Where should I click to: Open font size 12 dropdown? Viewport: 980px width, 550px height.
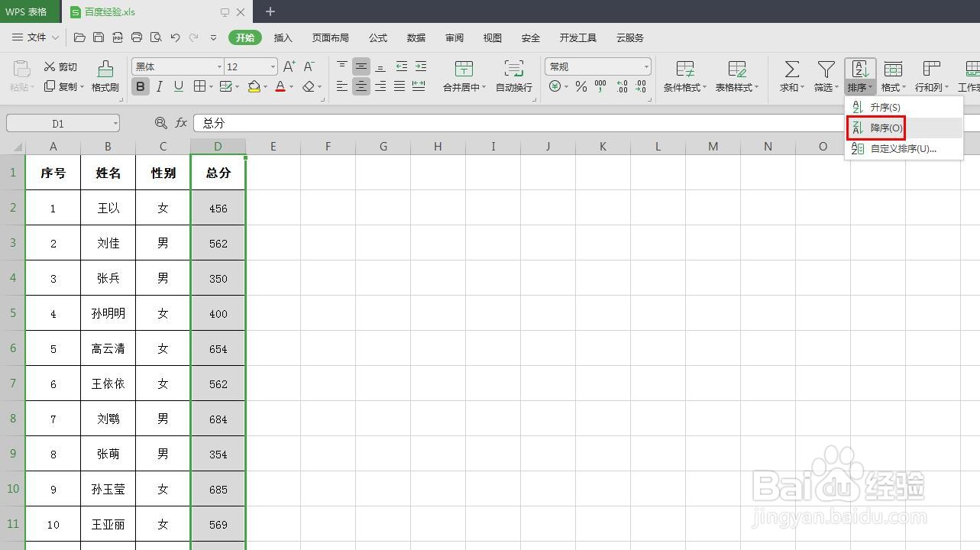pos(273,66)
